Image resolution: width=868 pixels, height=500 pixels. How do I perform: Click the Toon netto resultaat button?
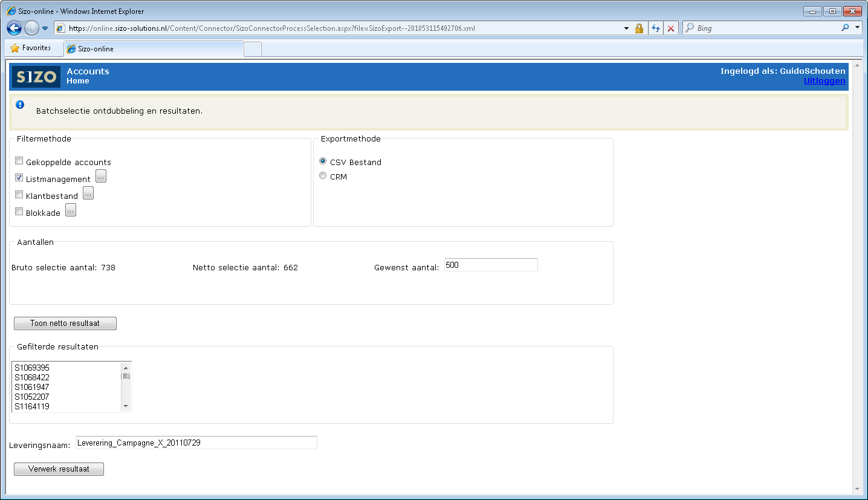65,323
